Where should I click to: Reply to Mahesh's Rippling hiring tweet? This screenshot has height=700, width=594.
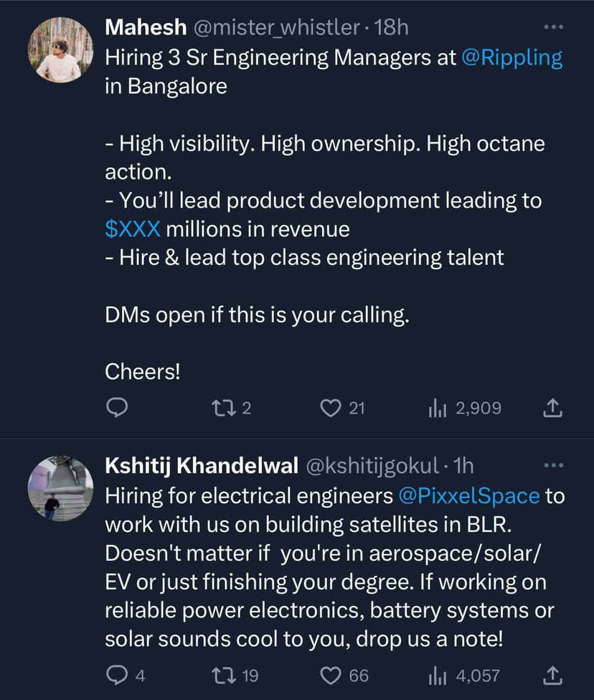117,409
